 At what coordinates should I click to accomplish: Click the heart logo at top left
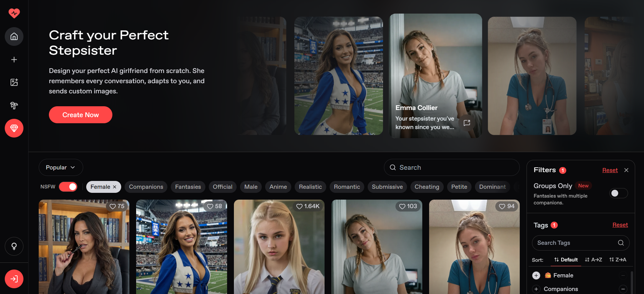pos(14,13)
